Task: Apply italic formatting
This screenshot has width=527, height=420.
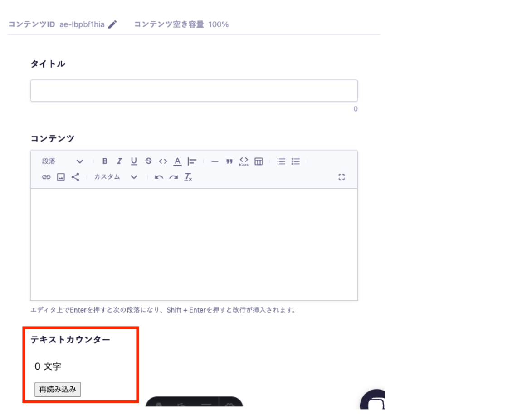Action: click(119, 161)
